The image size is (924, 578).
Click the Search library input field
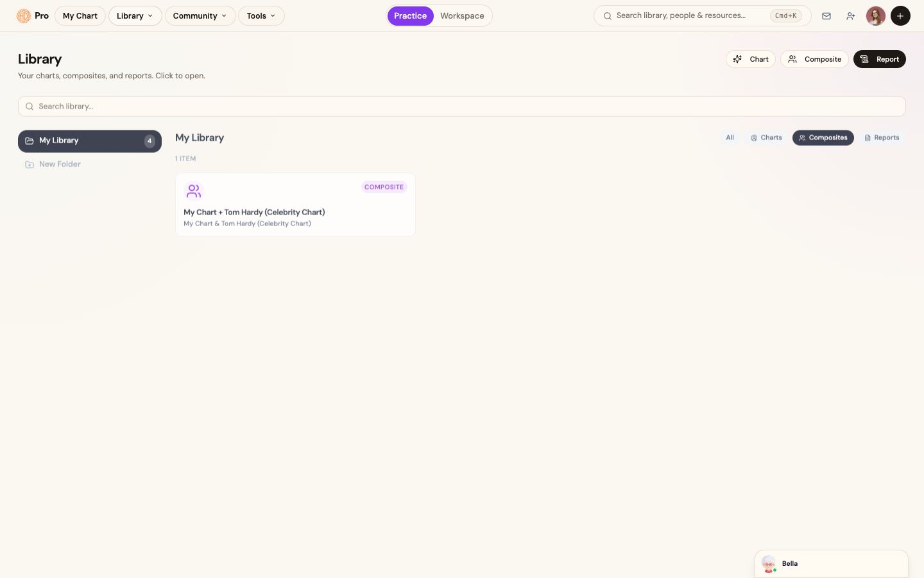click(462, 107)
